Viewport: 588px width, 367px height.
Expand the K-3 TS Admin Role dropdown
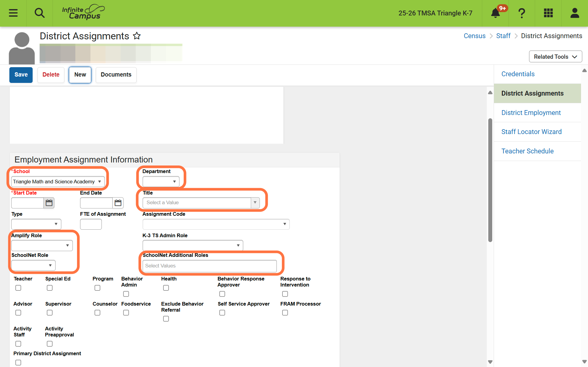coord(192,245)
